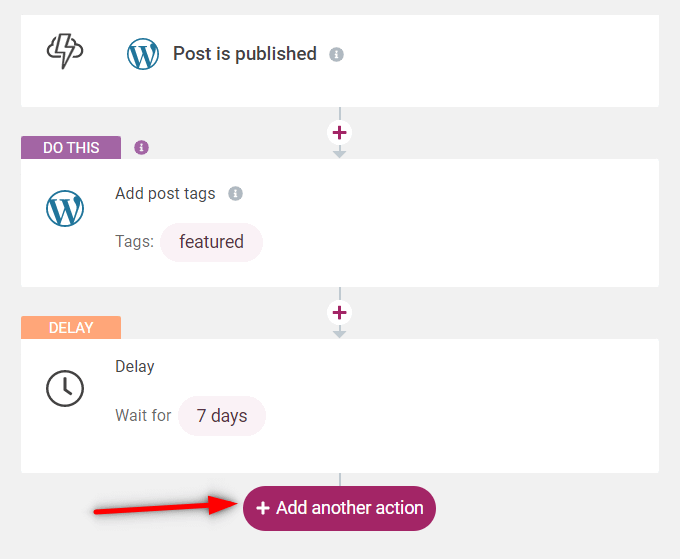
Task: Click WordPress logo in Add post tags action
Action: click(x=65, y=209)
